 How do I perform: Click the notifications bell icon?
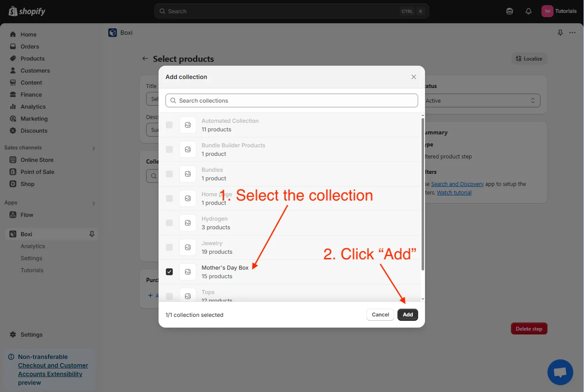(529, 12)
